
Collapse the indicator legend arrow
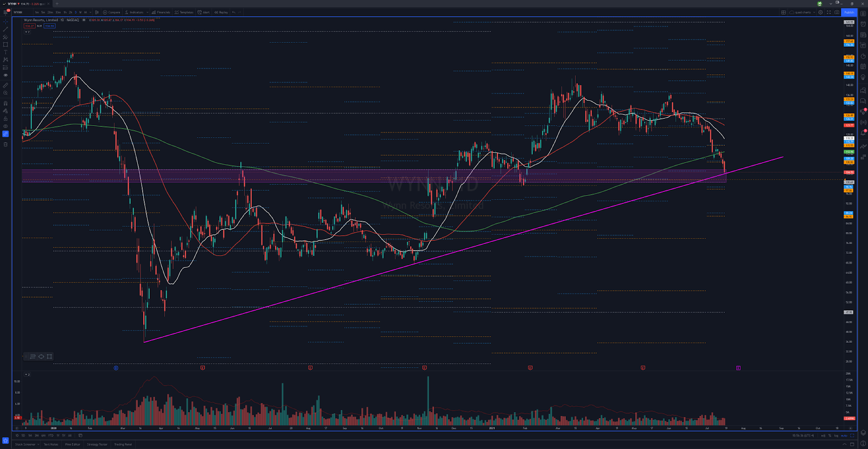[27, 32]
